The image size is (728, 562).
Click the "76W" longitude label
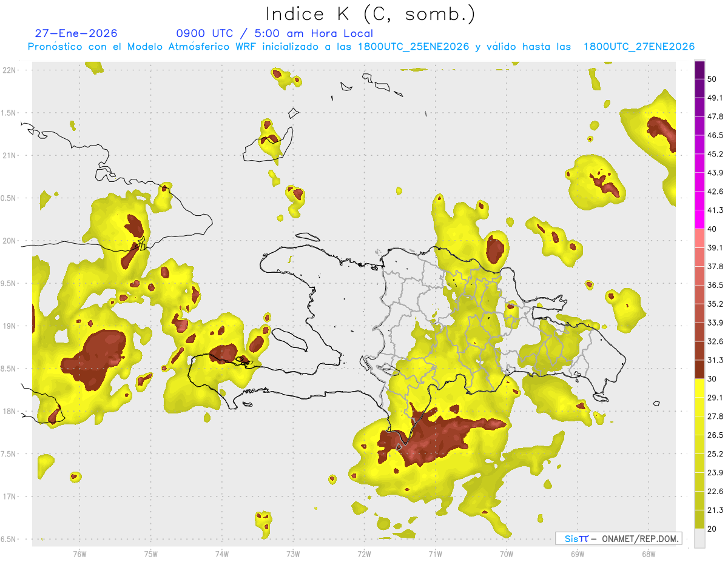pos(79,554)
